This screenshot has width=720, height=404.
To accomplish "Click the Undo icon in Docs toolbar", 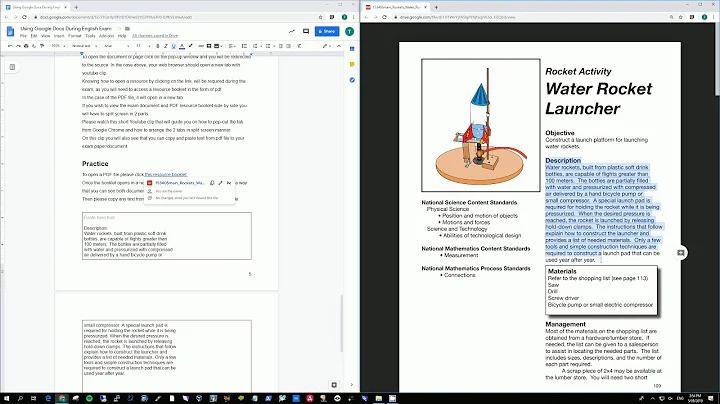I will tap(10, 46).
